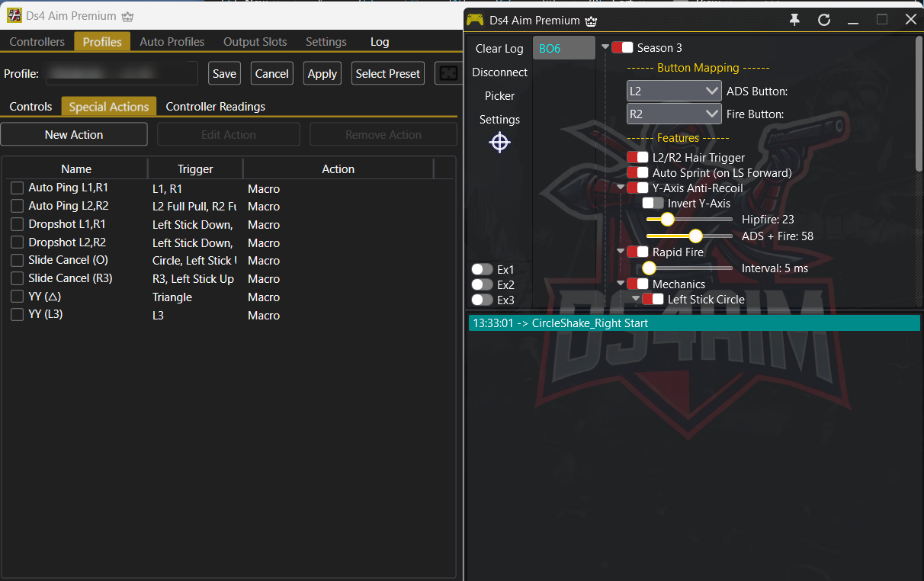Image resolution: width=924 pixels, height=581 pixels.
Task: Select the Special Actions sub-tab
Action: point(108,106)
